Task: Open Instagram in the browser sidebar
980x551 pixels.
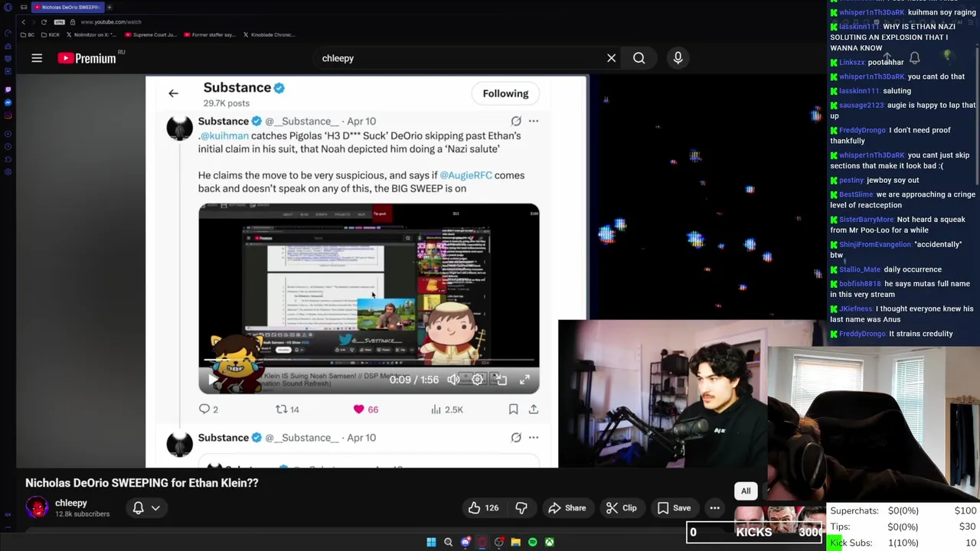Action: click(x=8, y=116)
